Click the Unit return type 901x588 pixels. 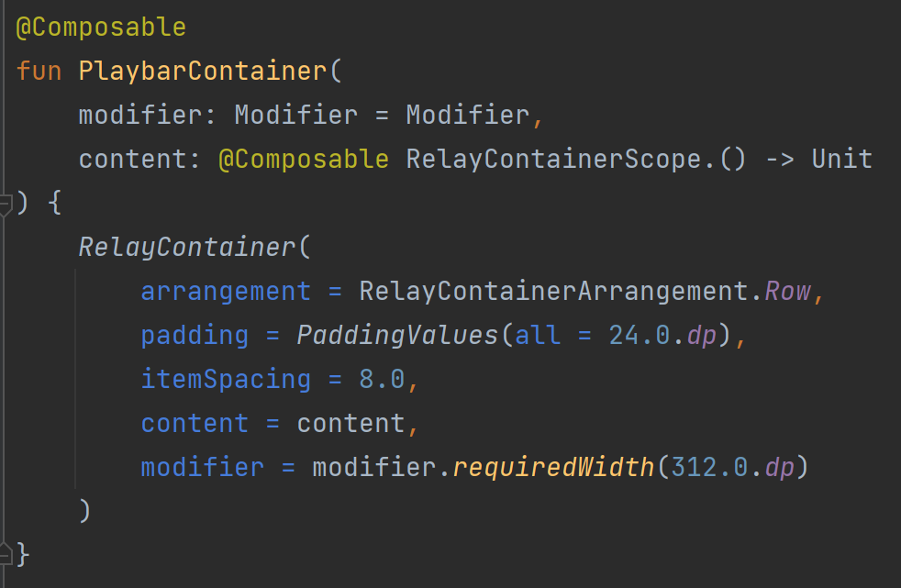pos(841,159)
